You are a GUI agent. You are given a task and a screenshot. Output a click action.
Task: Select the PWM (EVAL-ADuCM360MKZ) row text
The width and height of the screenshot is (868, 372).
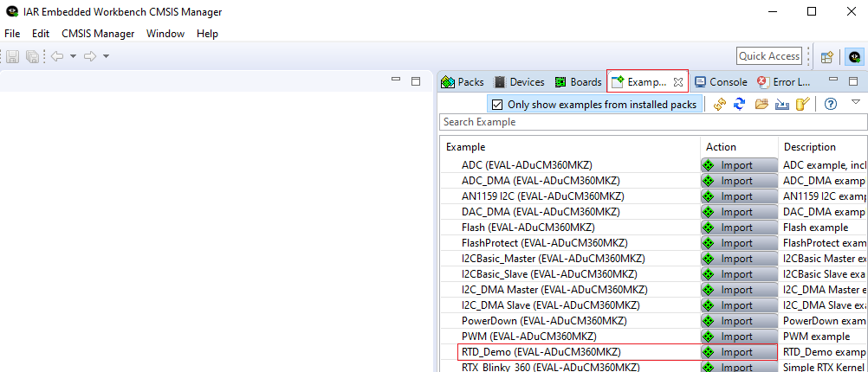pos(528,336)
